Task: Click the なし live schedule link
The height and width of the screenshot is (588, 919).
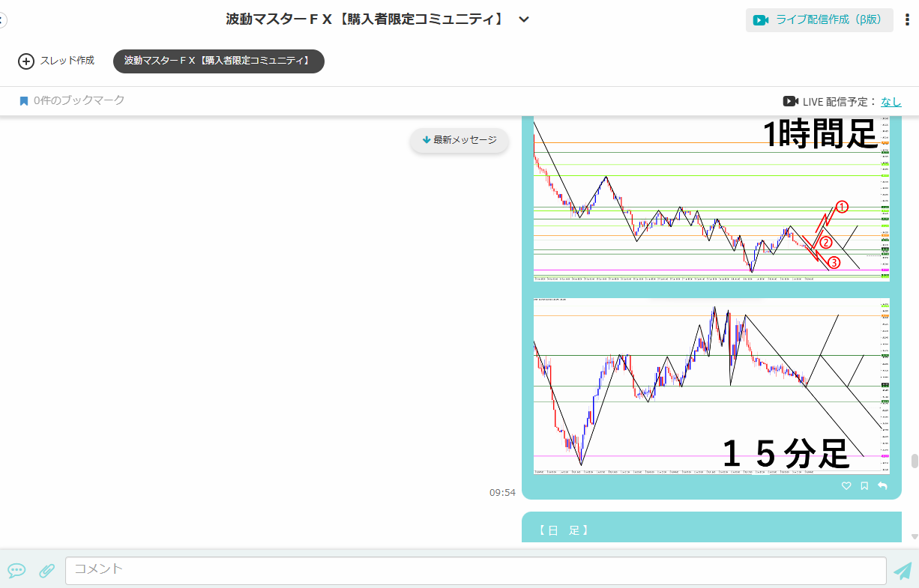Action: [x=891, y=101]
